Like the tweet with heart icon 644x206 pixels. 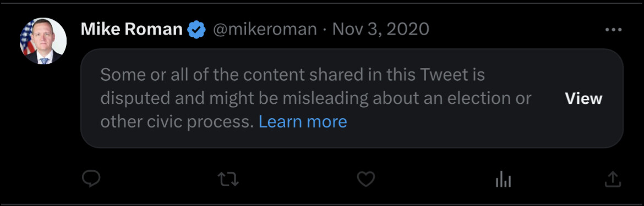pos(365,179)
